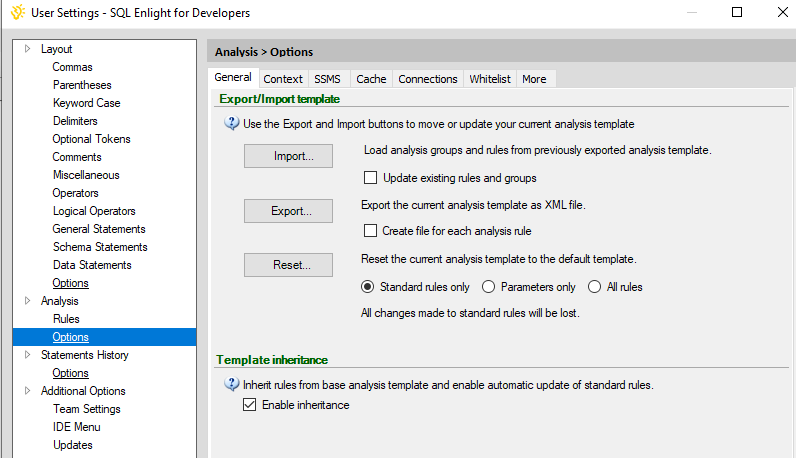Select Additional Options node
This screenshot has width=796, height=458.
pos(83,391)
